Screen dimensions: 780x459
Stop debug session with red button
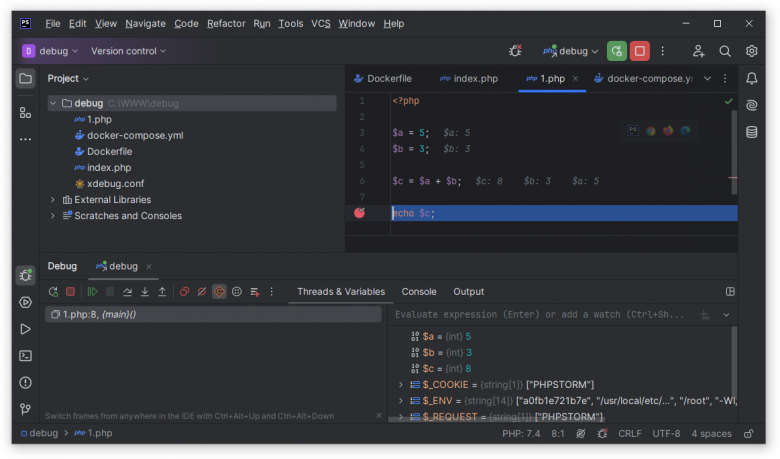pyautogui.click(x=640, y=51)
